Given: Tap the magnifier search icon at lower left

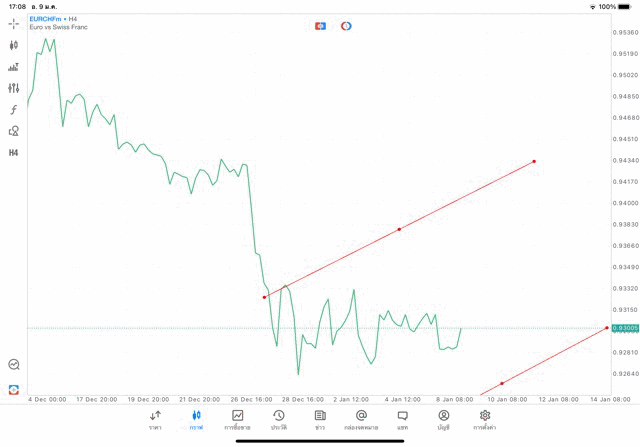Looking at the screenshot, I should click(14, 365).
